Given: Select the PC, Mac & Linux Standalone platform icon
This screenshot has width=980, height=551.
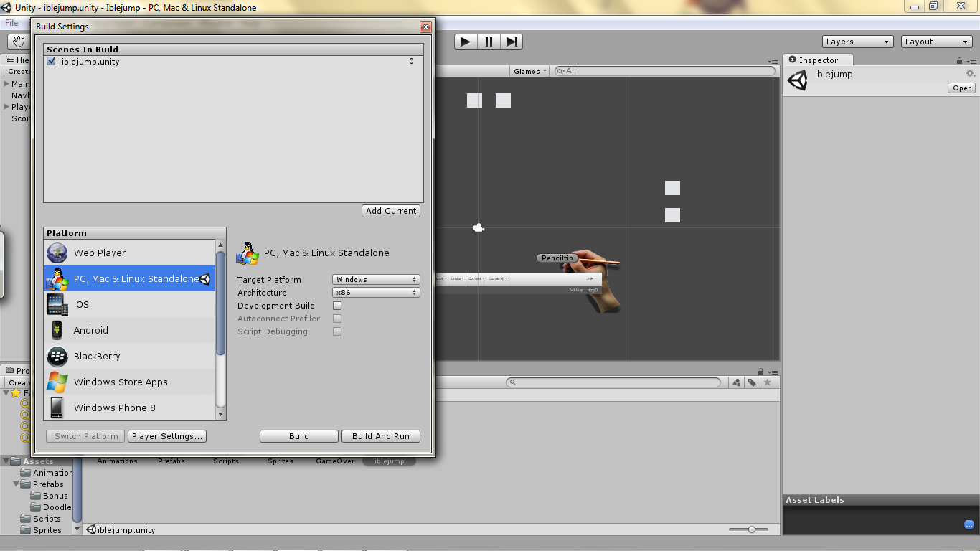Looking at the screenshot, I should pos(57,278).
